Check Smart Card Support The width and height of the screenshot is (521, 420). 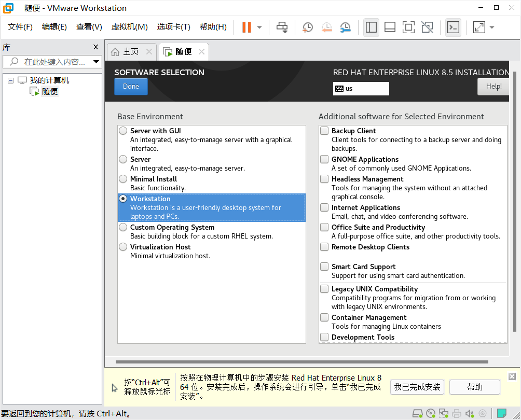point(324,267)
